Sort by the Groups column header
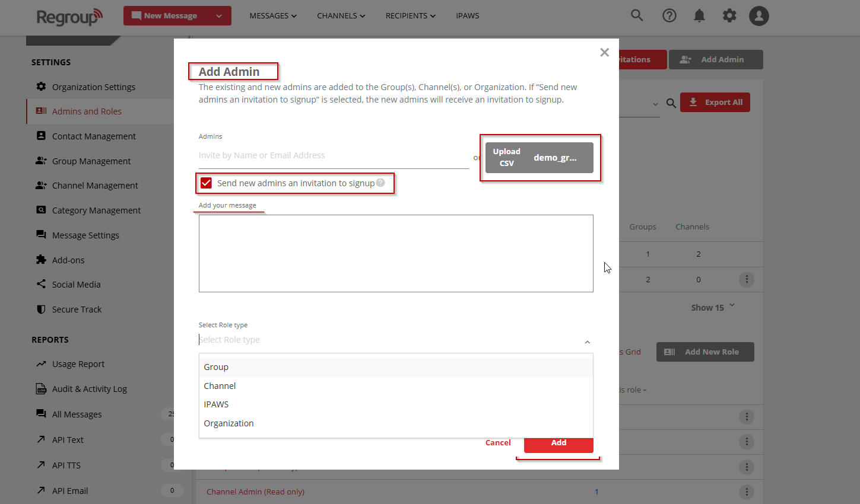This screenshot has height=504, width=860. point(643,227)
